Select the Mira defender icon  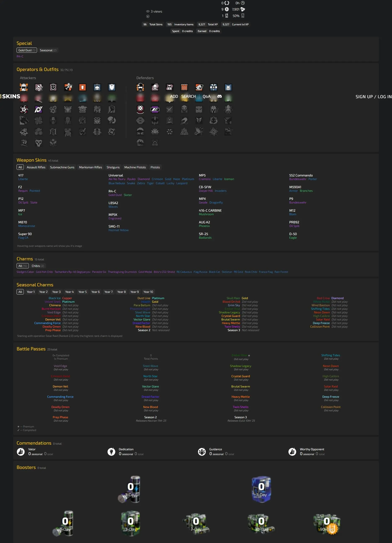point(155,109)
